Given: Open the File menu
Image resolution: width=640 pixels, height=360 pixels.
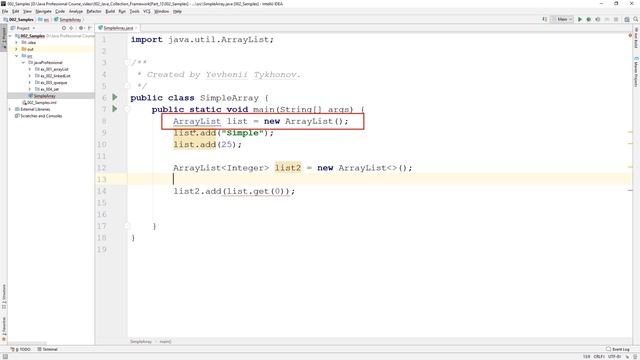Looking at the screenshot, I should tap(5, 11).
